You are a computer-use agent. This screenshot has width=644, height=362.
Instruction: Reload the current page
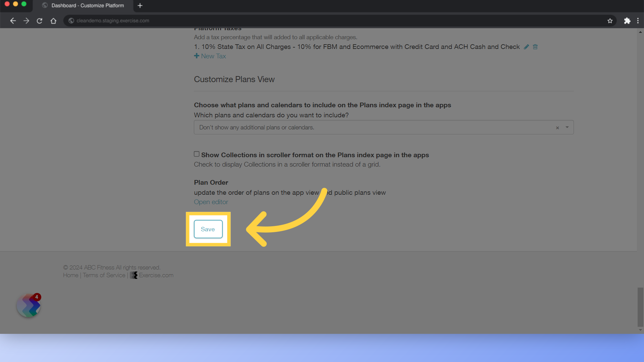(40, 21)
